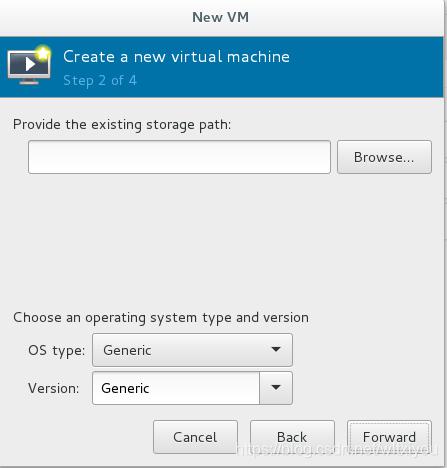Click the Browse... button
The image size is (447, 468).
[x=384, y=157]
